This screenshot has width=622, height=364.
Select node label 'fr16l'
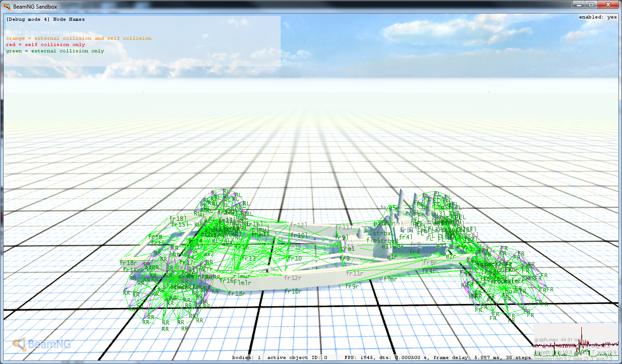pos(254,224)
